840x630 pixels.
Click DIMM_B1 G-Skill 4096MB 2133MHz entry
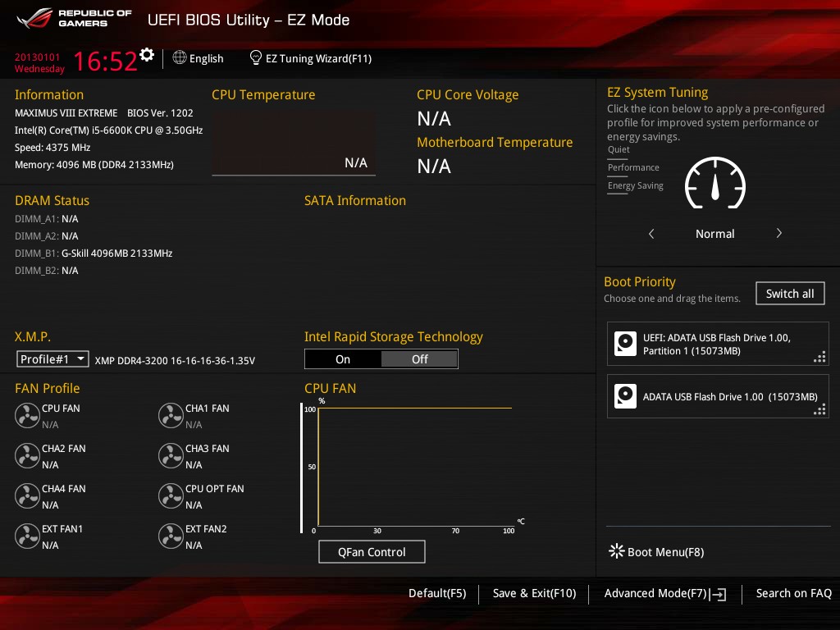point(94,253)
